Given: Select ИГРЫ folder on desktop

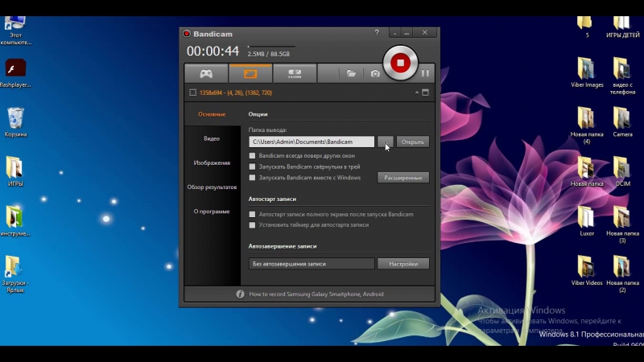Looking at the screenshot, I should (x=15, y=171).
